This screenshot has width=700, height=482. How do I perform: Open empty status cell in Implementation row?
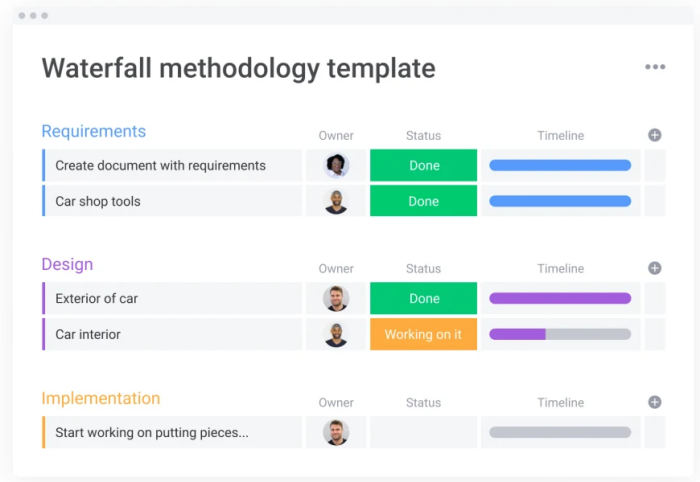point(423,432)
